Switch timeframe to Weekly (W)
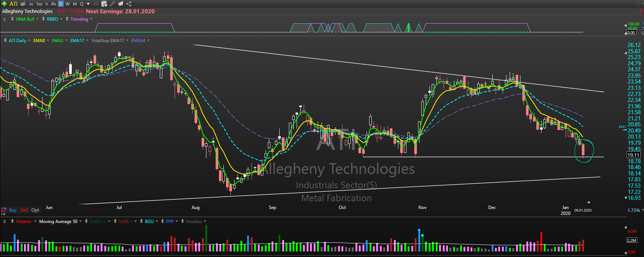 pyautogui.click(x=68, y=4)
